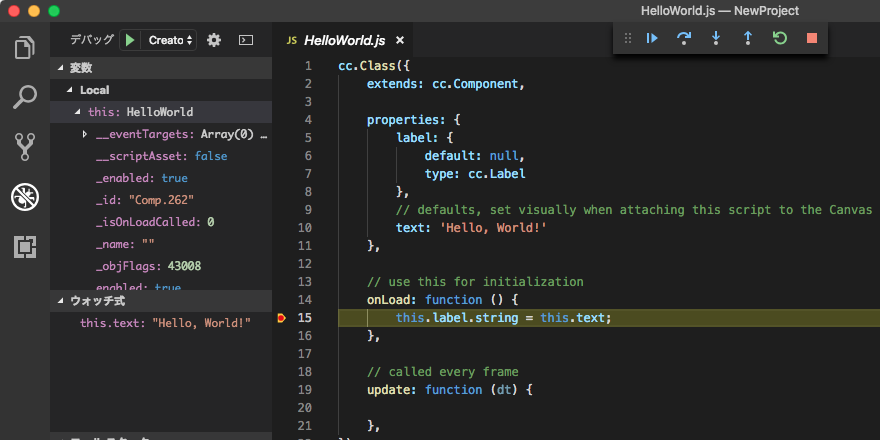Place cursor on cc.Component text
Image resolution: width=880 pixels, height=440 pixels.
(x=475, y=84)
